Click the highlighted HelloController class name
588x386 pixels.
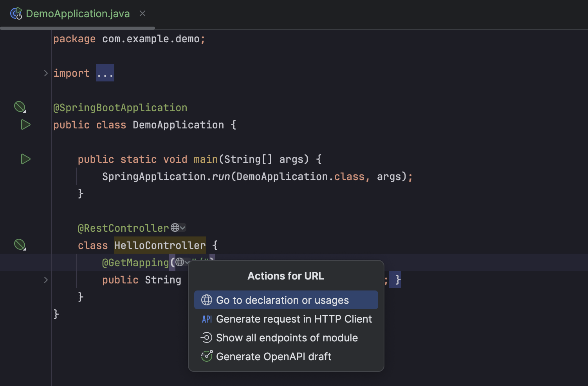(160, 245)
